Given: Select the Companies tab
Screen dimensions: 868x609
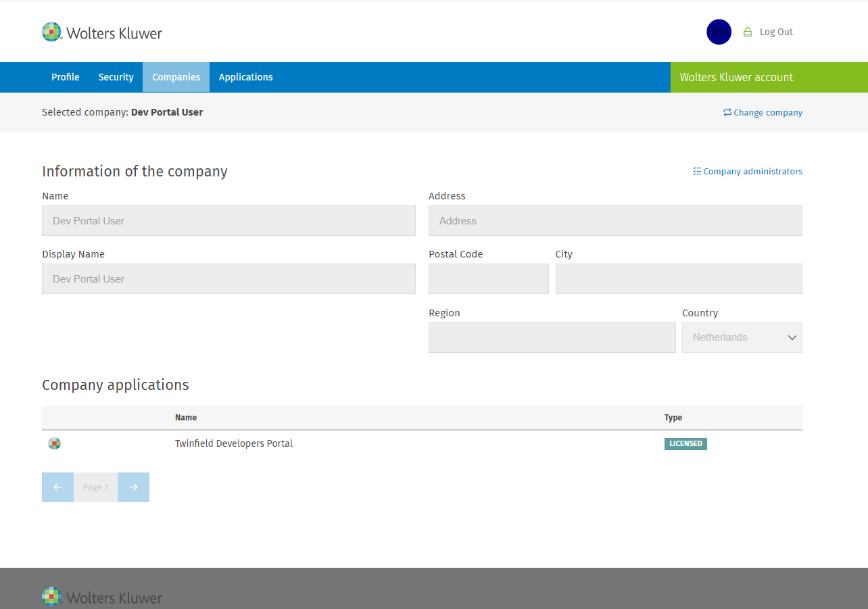Looking at the screenshot, I should (x=176, y=77).
